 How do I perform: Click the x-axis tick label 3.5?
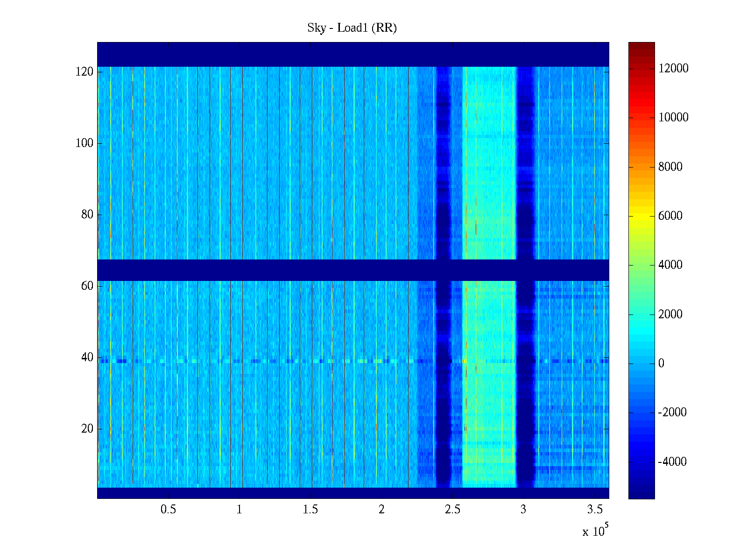click(x=595, y=510)
